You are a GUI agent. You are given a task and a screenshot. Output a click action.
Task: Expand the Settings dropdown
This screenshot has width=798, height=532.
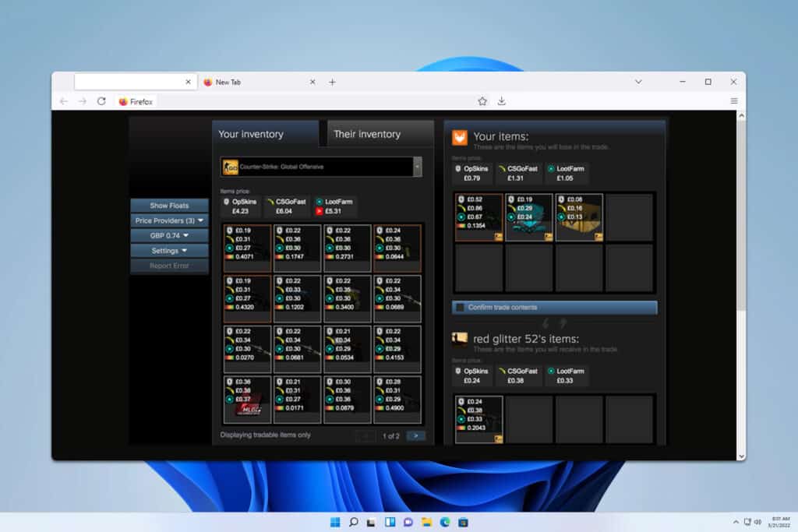169,250
